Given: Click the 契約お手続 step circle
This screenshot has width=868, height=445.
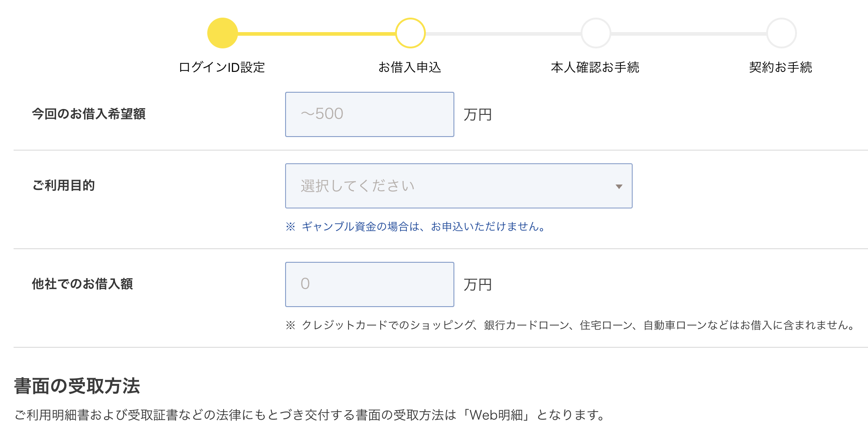Looking at the screenshot, I should coord(781,33).
